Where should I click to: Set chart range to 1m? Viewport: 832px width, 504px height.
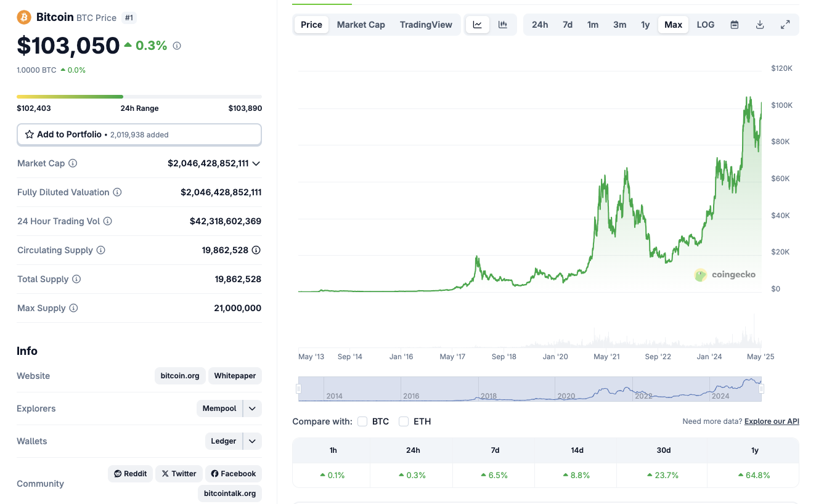click(593, 25)
